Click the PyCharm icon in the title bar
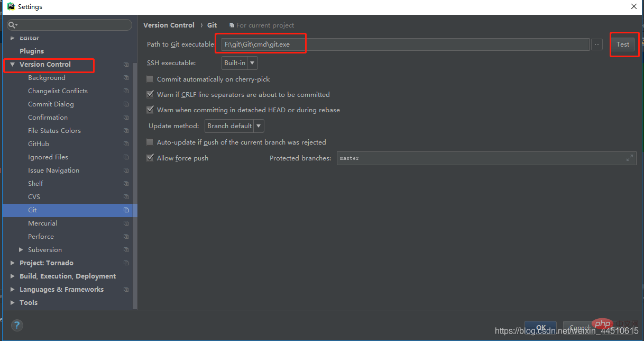This screenshot has height=341, width=644. [11, 6]
